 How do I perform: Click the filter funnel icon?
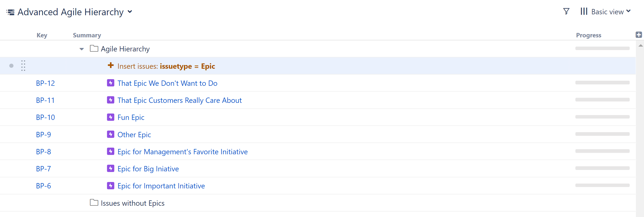tap(566, 12)
